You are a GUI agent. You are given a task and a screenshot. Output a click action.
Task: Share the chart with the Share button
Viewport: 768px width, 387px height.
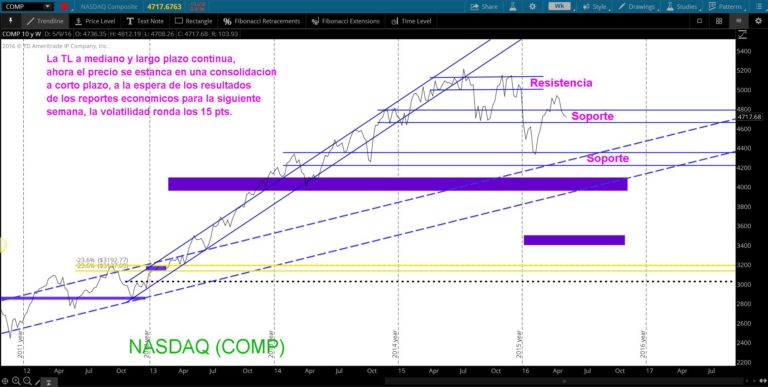pyautogui.click(x=484, y=6)
